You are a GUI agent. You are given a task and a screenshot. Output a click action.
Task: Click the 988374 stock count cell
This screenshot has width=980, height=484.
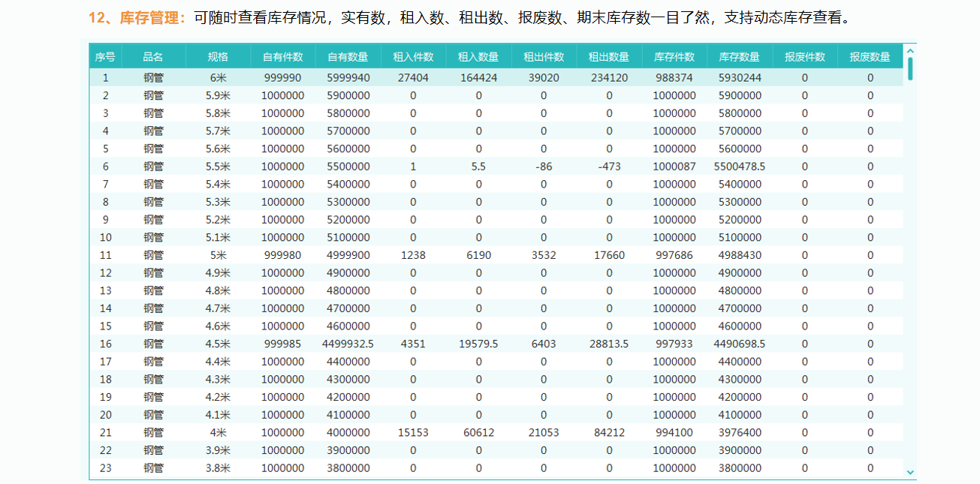pyautogui.click(x=674, y=77)
